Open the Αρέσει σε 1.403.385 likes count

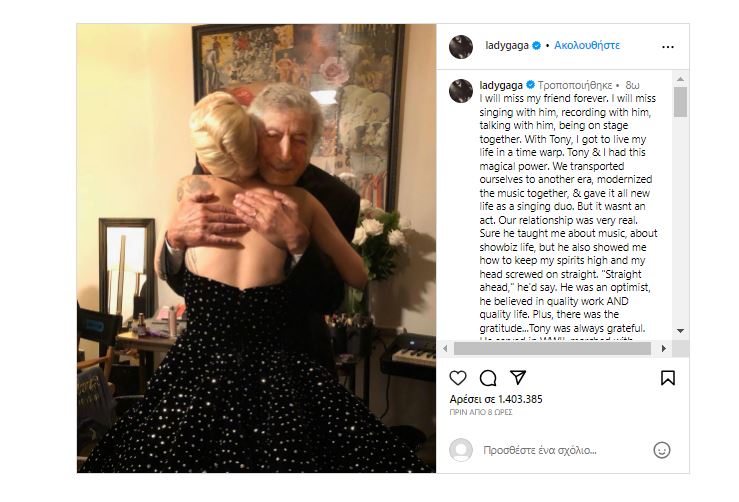coord(496,399)
